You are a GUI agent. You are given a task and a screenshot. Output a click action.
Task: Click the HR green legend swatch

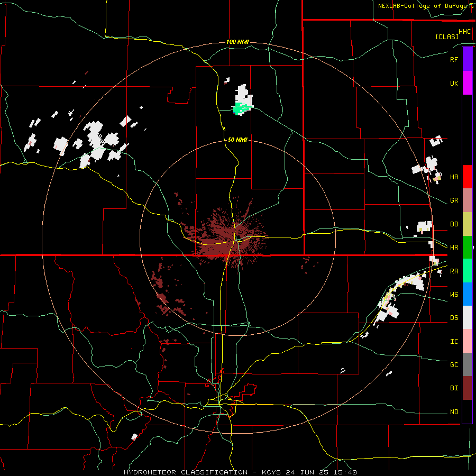point(467,248)
